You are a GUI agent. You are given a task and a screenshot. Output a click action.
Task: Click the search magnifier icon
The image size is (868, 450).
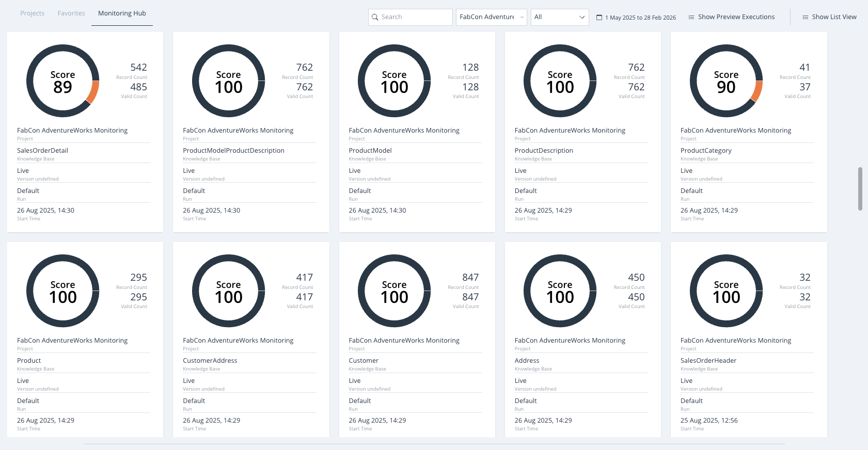(375, 17)
